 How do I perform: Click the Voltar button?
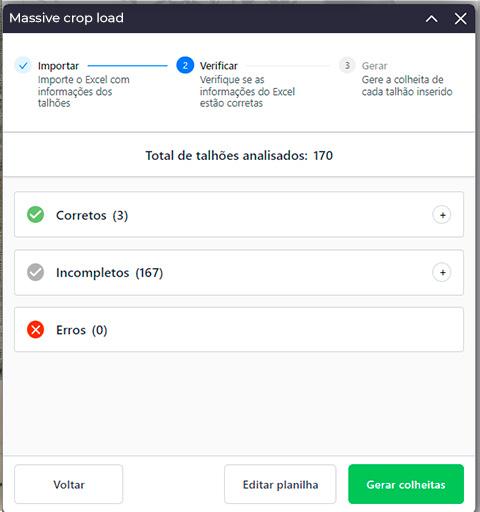(69, 484)
